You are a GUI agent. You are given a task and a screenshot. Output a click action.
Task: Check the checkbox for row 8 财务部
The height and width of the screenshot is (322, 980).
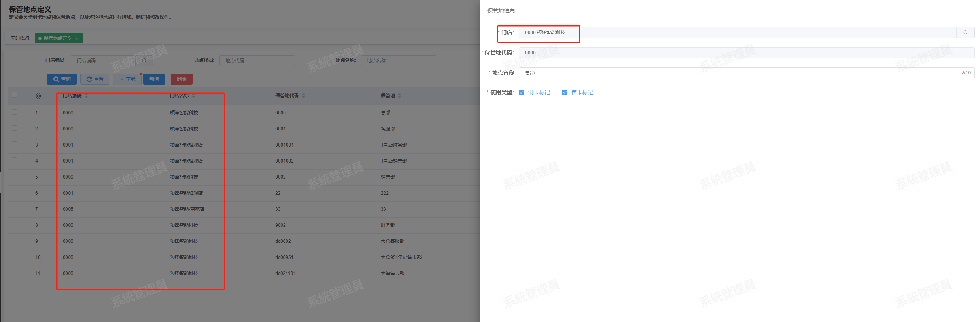15,224
